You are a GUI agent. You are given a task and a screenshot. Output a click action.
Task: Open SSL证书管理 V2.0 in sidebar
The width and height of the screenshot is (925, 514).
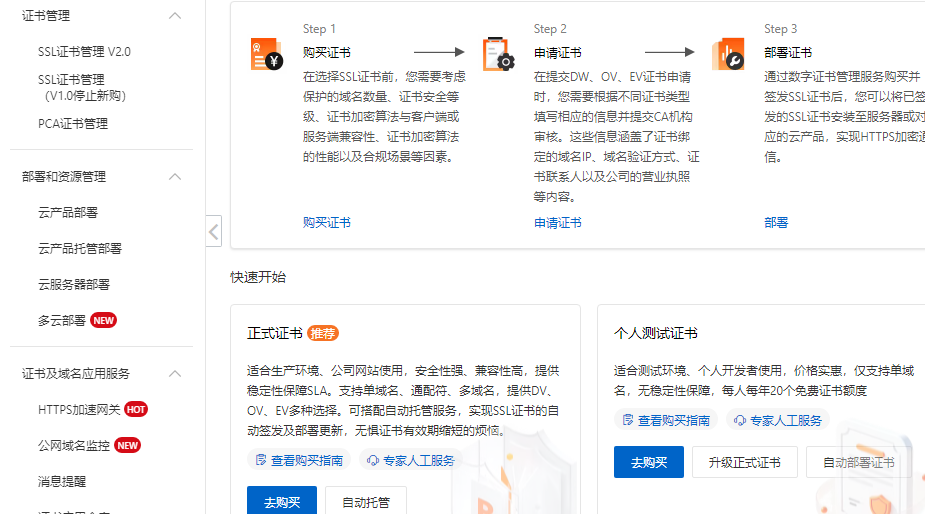tap(84, 52)
